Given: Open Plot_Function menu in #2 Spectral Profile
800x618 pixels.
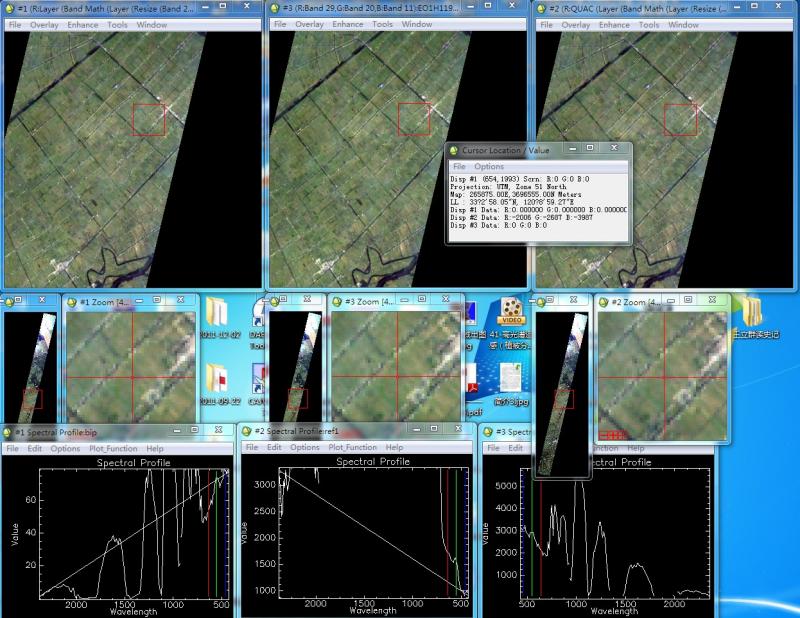Looking at the screenshot, I should (353, 447).
